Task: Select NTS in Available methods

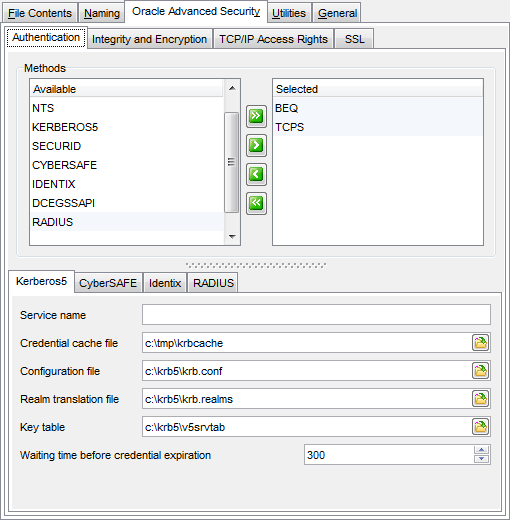Action: pyautogui.click(x=127, y=108)
